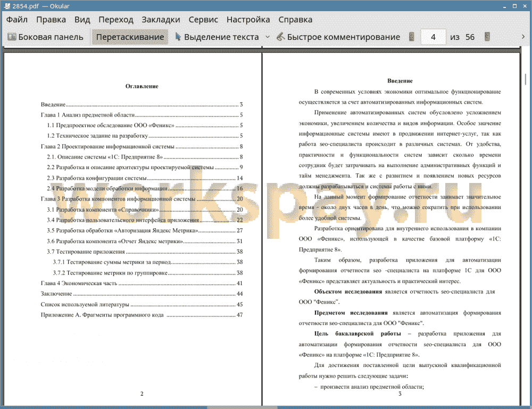Click the Заключение contents entry

point(142,294)
